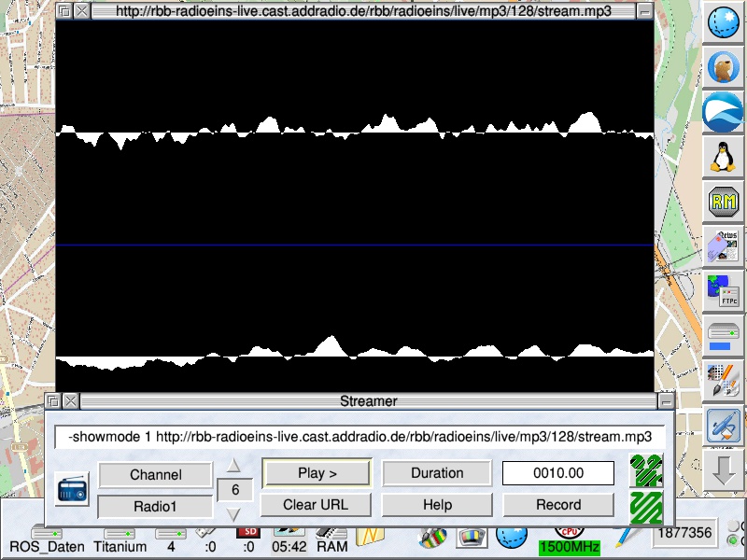Click the news and mail icon
747x560 pixels.
pos(721,245)
